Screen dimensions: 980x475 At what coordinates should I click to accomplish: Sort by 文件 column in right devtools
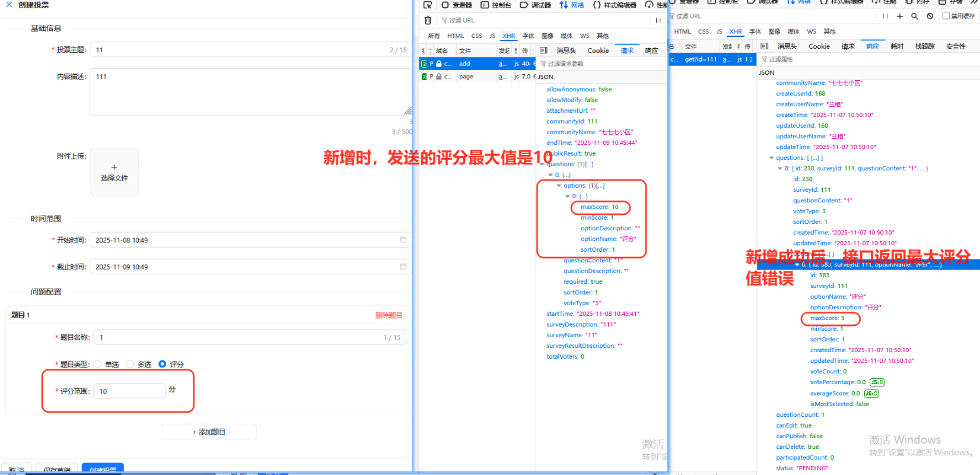[699, 46]
